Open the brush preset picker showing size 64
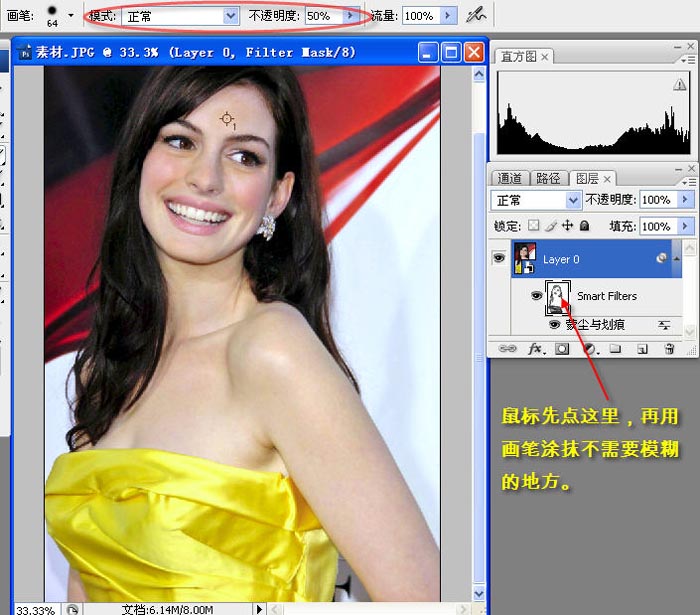Screen dimensions: 700x615 (52, 16)
